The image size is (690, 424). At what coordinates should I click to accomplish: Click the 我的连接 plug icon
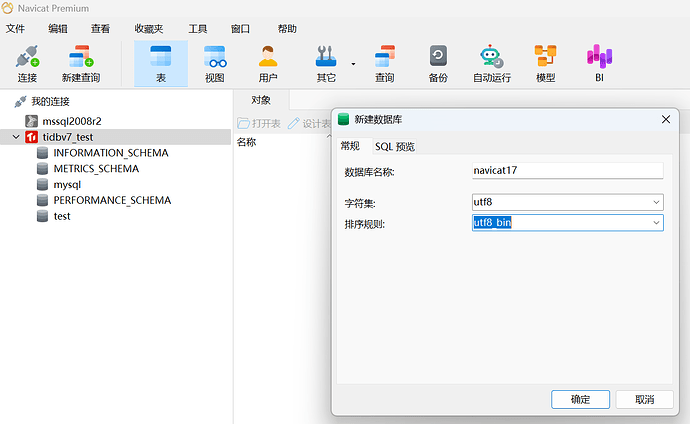(20, 102)
